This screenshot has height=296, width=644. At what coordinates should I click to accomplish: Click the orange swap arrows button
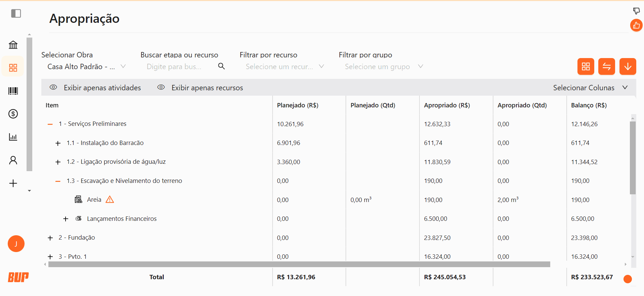click(x=606, y=66)
